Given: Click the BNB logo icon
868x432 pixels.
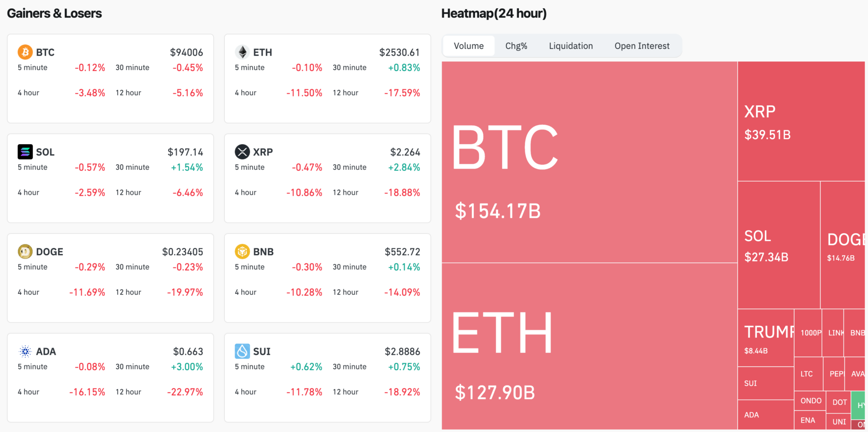Looking at the screenshot, I should (242, 252).
